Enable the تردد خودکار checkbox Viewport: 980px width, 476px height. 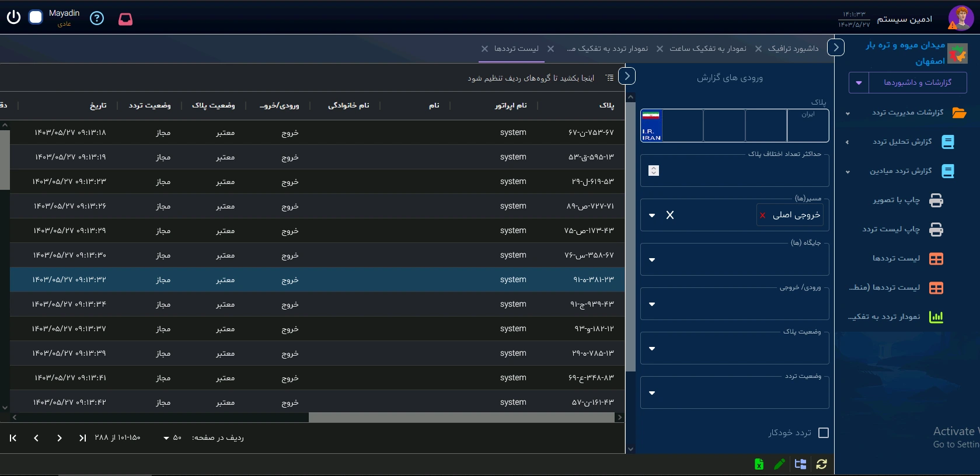pyautogui.click(x=824, y=433)
